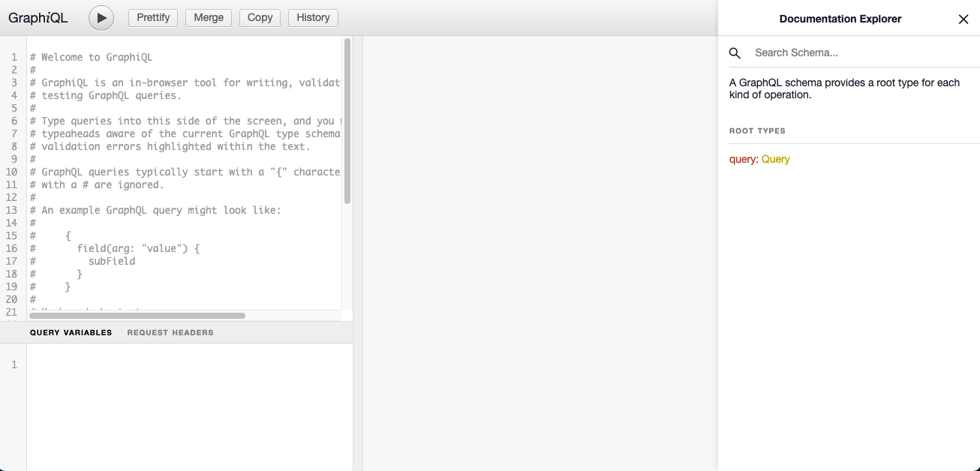980x471 pixels.
Task: Click line number 13 in the editor
Action: click(12, 210)
